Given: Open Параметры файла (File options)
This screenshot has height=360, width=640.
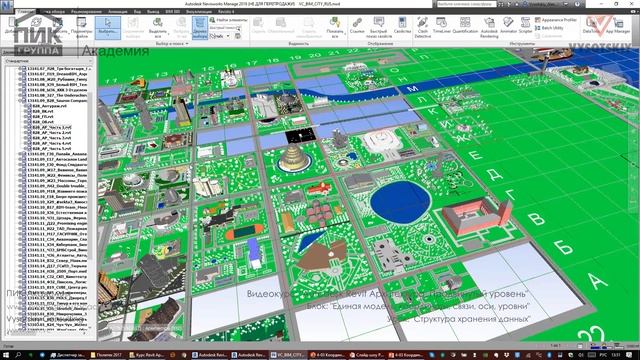Looking at the screenshot, I should 82,27.
